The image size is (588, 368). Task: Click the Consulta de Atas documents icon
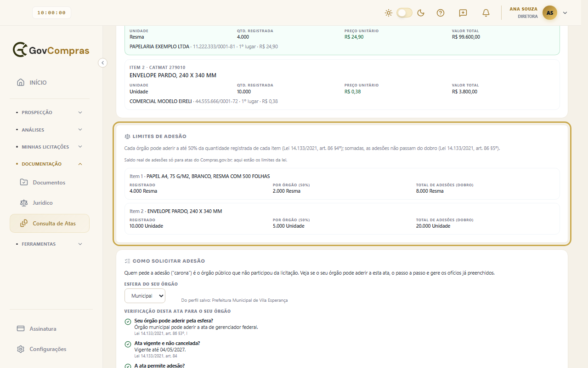24,224
